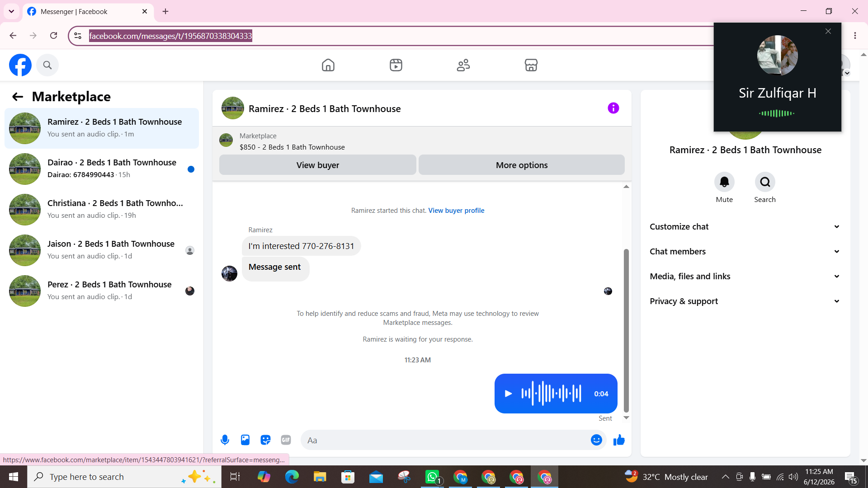The width and height of the screenshot is (868, 488).
Task: Go to the Home feed icon
Action: 328,65
